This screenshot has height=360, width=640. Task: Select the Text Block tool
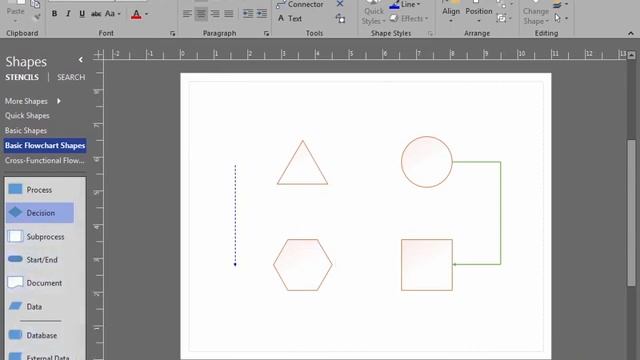(x=340, y=18)
